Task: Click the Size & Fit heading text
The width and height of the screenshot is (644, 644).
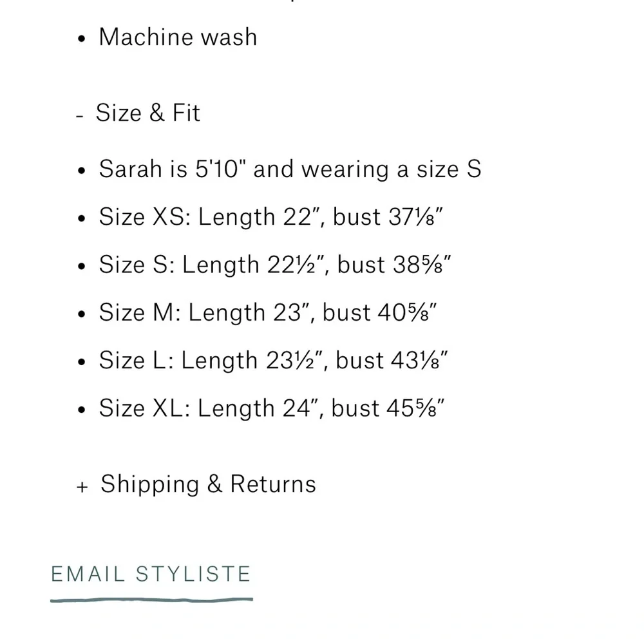Action: [148, 113]
